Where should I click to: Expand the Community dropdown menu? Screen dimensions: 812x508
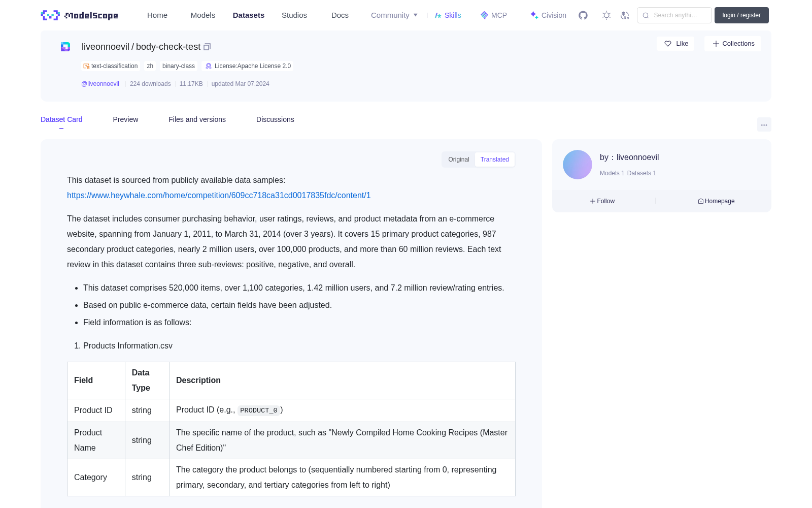[x=394, y=15]
